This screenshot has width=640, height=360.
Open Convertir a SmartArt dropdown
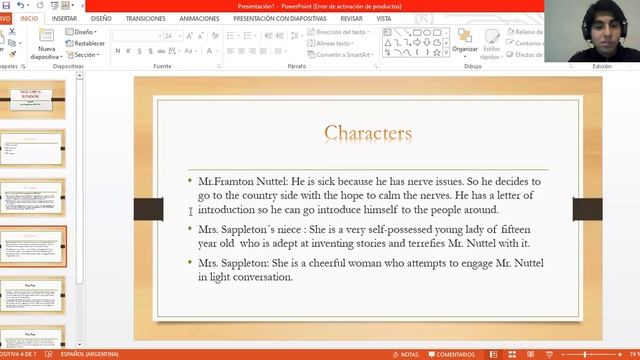point(341,54)
